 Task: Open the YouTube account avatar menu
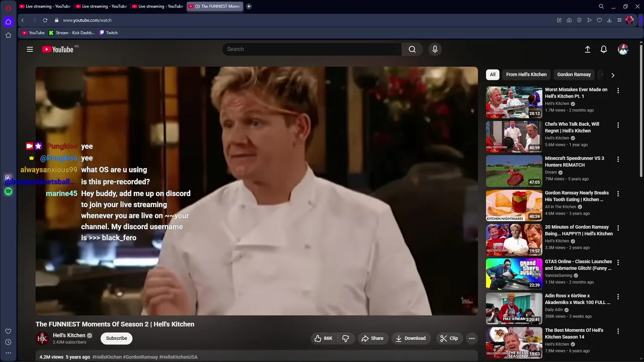coord(623,49)
